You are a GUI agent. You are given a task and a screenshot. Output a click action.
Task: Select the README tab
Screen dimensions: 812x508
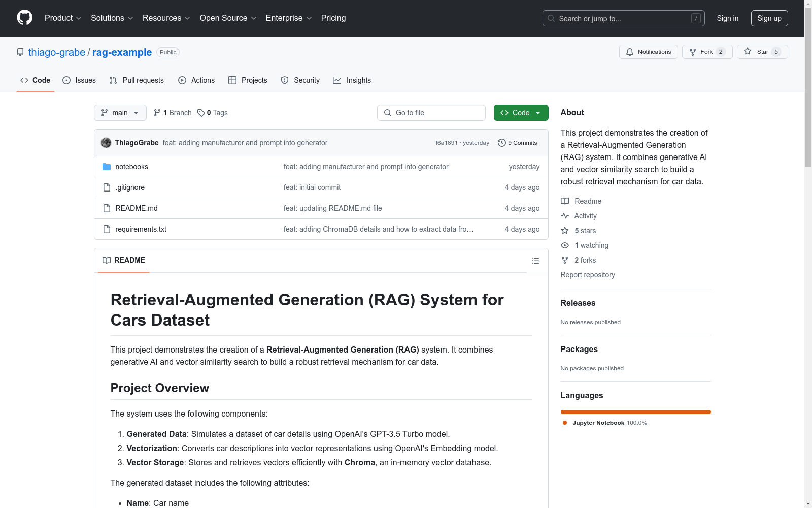[124, 260]
